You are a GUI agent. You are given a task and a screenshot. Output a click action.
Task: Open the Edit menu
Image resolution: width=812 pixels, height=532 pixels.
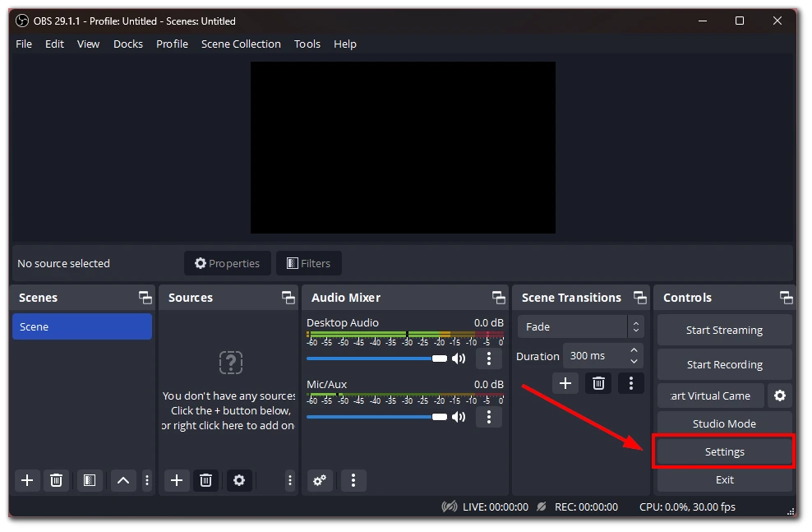click(x=54, y=44)
